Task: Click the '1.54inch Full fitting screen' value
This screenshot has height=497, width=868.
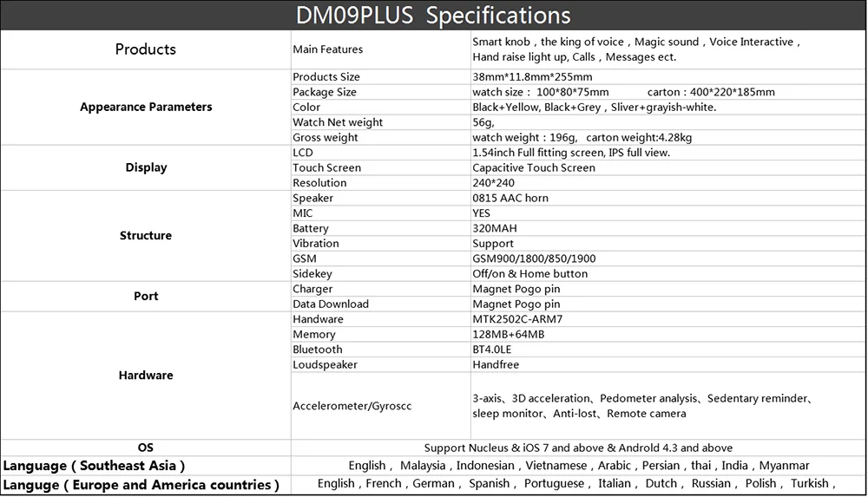Action: [x=571, y=153]
